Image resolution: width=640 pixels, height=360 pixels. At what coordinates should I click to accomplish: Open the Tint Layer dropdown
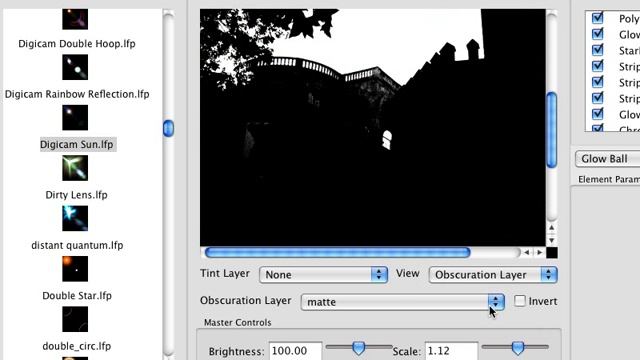tap(323, 275)
